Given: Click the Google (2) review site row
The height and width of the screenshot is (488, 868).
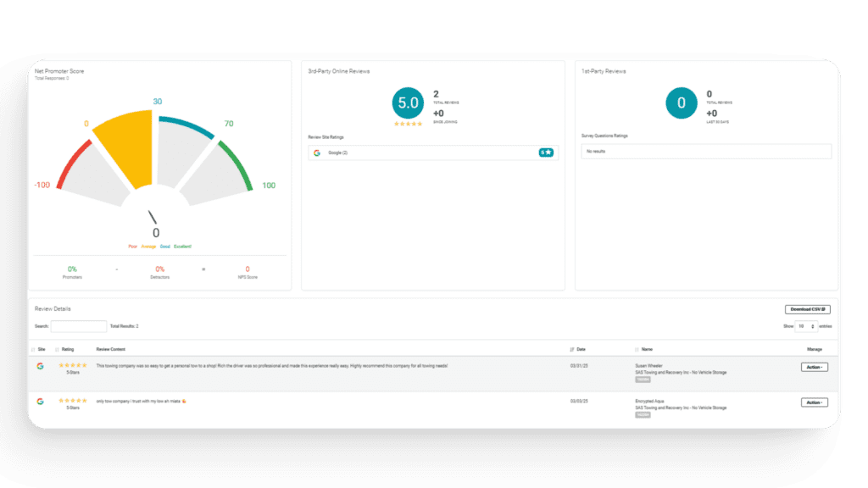Looking at the screenshot, I should 432,152.
